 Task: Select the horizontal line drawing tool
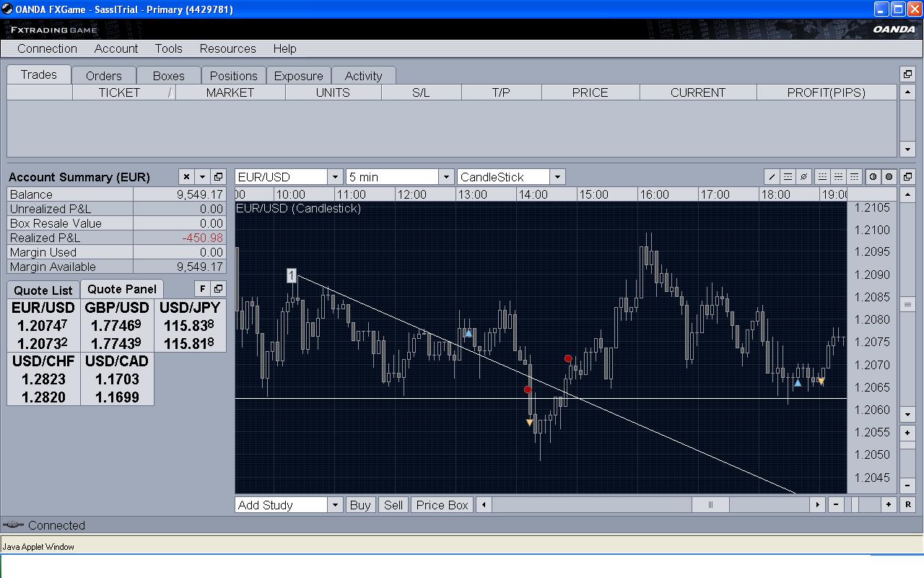pos(788,176)
